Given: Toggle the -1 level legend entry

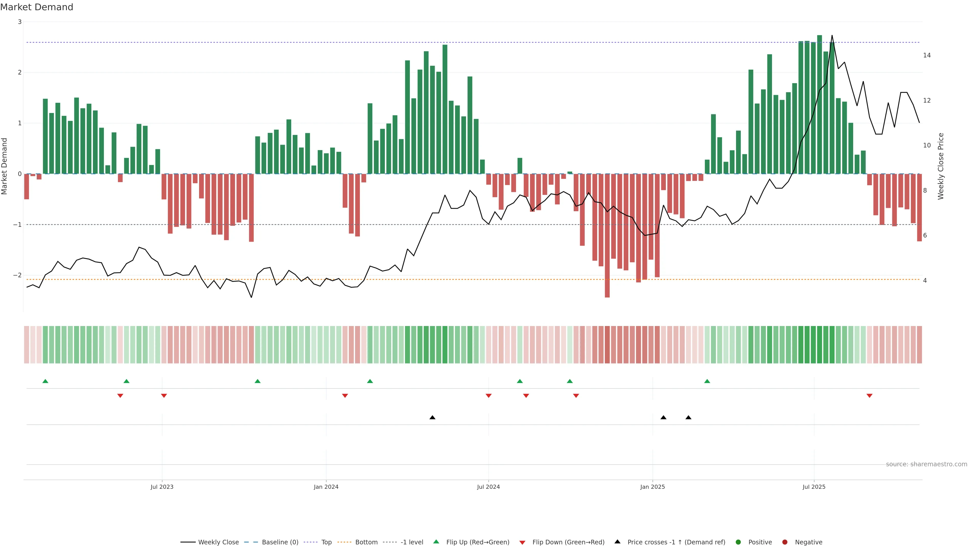Looking at the screenshot, I should coord(412,542).
